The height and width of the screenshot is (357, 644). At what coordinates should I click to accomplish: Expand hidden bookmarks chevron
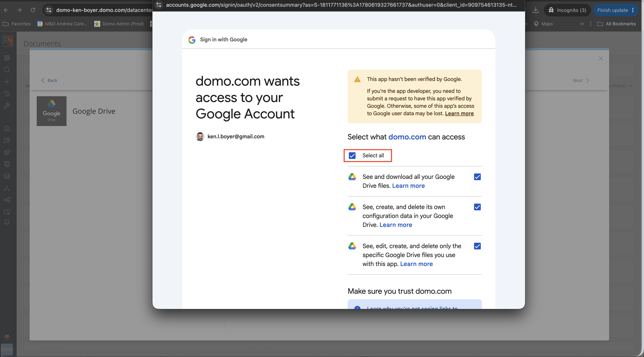582,24
